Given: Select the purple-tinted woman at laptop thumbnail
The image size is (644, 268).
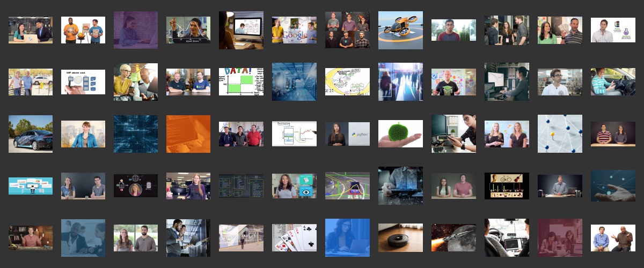Looking at the screenshot, I should tap(136, 30).
